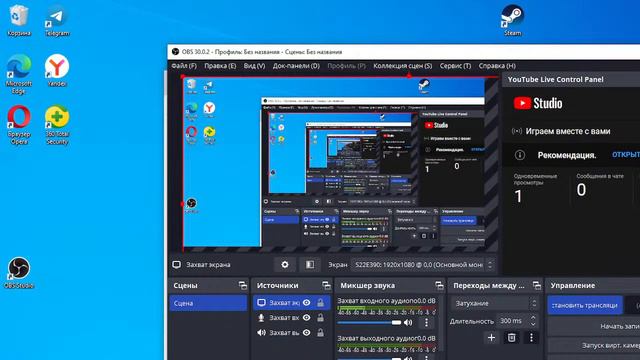The height and width of the screenshot is (360, 640).
Task: Click the Сообщения в чате counter
Action: [600, 185]
